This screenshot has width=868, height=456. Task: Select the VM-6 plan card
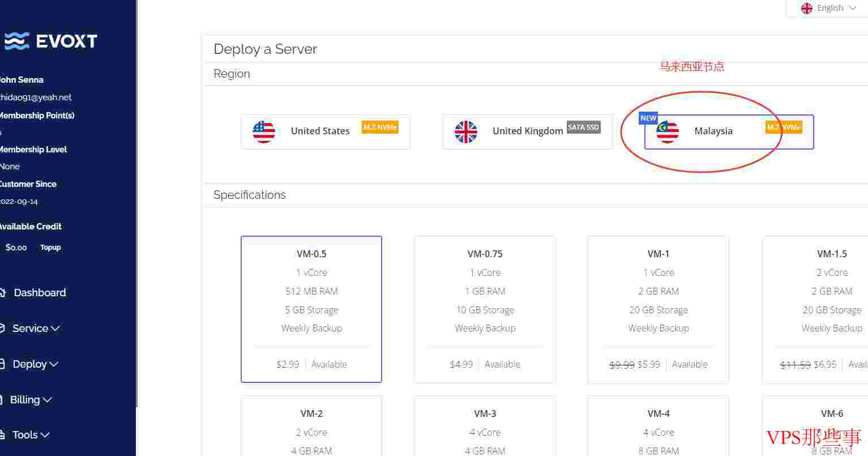tap(815, 426)
